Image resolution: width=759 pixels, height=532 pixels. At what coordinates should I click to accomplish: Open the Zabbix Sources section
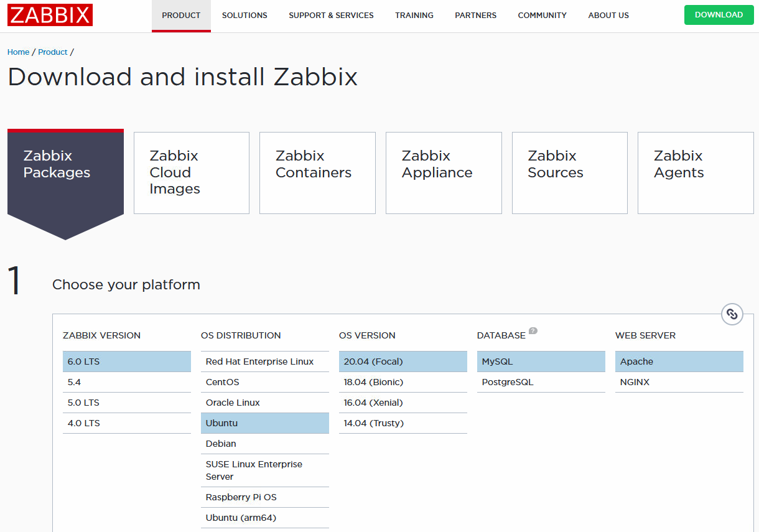[x=569, y=172]
